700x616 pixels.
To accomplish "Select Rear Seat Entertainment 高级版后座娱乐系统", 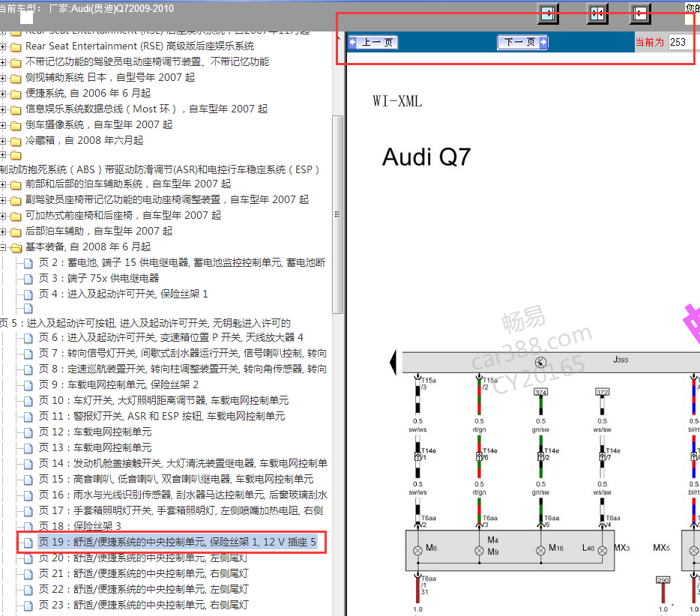I will [139, 46].
